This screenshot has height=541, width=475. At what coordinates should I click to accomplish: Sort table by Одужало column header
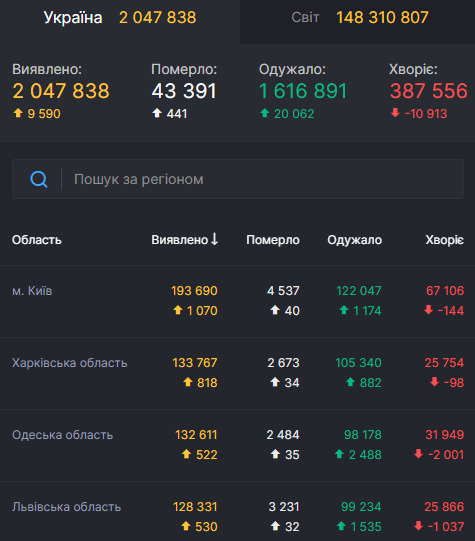(355, 240)
